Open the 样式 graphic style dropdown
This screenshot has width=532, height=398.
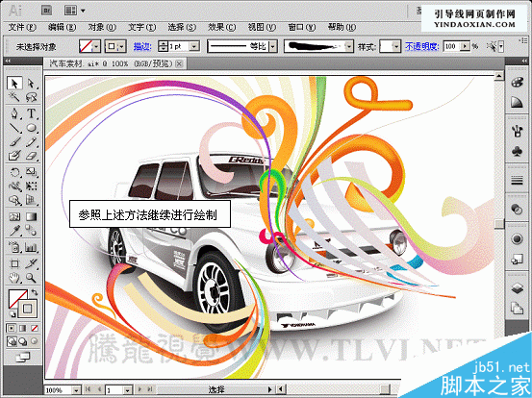click(396, 46)
